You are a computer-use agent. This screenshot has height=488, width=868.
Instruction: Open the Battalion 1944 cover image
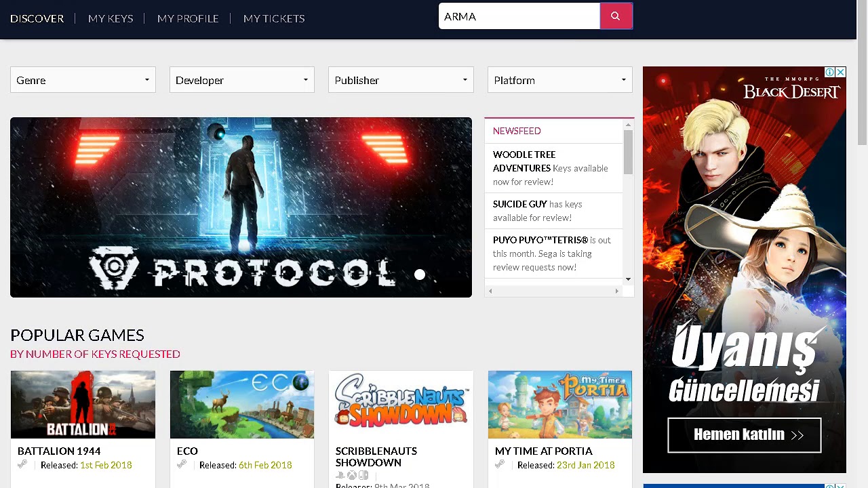click(83, 405)
